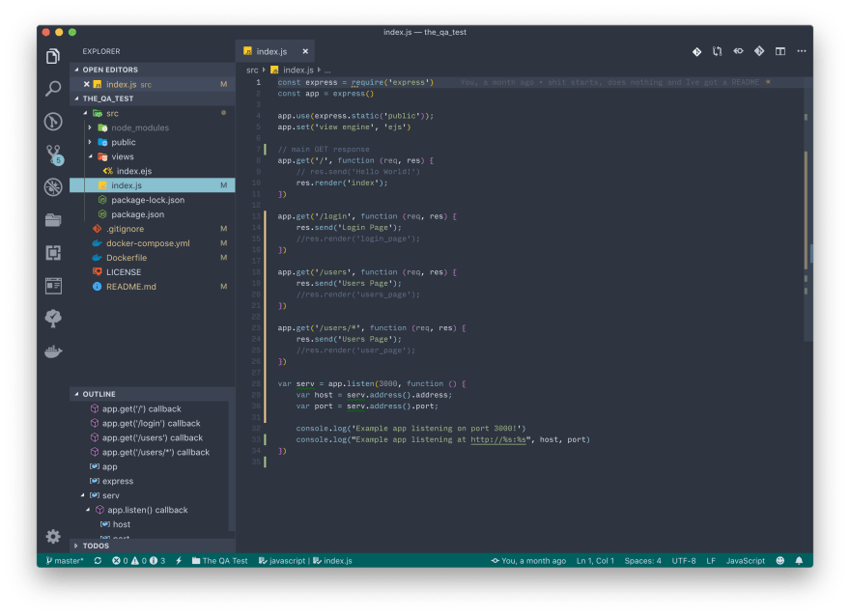Change line endings via LF
Screen dimensions: 850x616
[x=711, y=561]
